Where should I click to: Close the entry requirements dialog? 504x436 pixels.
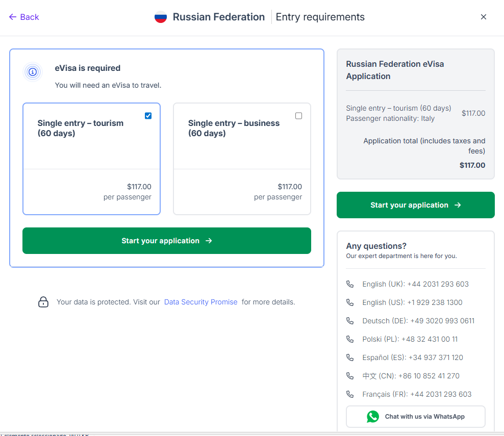[484, 17]
